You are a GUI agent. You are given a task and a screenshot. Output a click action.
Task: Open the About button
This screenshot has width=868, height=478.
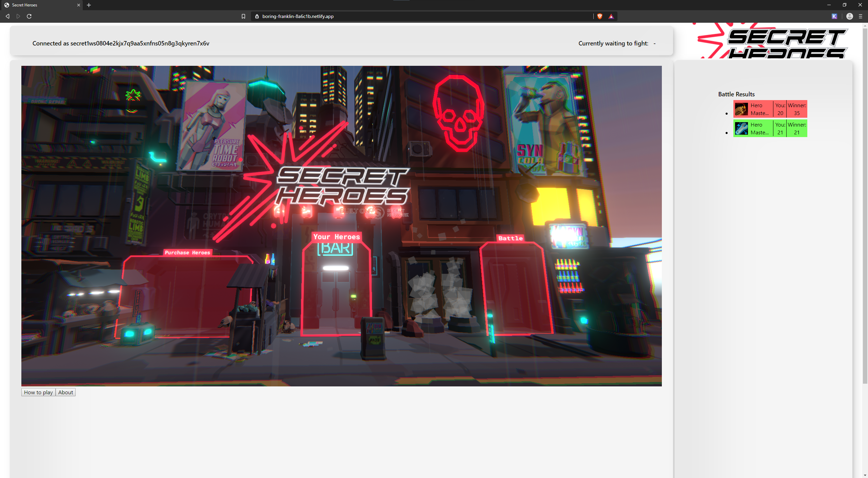point(65,392)
